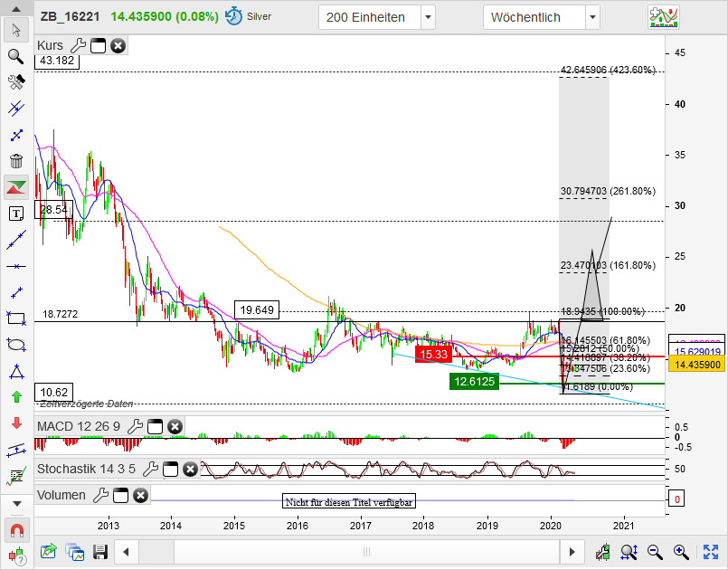The height and width of the screenshot is (570, 728).
Task: Select the triangle drawing tool
Action: point(16,371)
